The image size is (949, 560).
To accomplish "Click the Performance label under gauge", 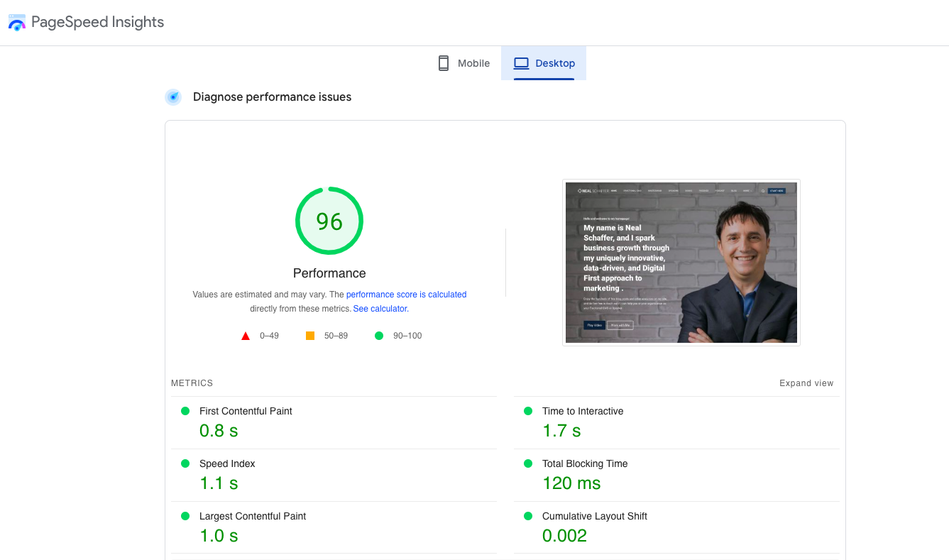I will [329, 273].
